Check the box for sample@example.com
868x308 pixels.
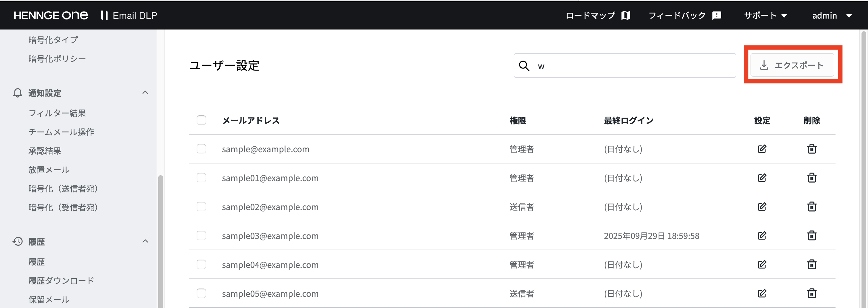coord(201,149)
